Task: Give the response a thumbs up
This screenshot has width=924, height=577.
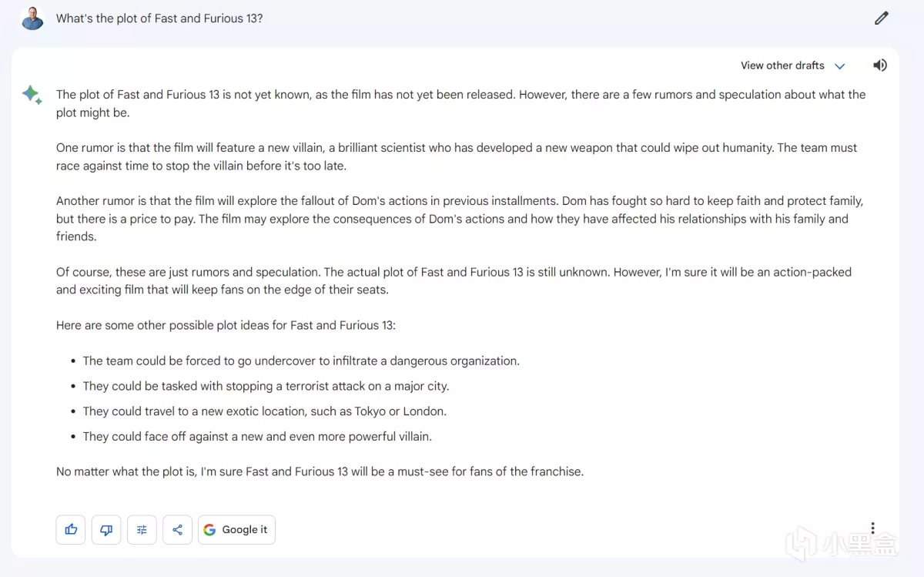Action: click(71, 529)
